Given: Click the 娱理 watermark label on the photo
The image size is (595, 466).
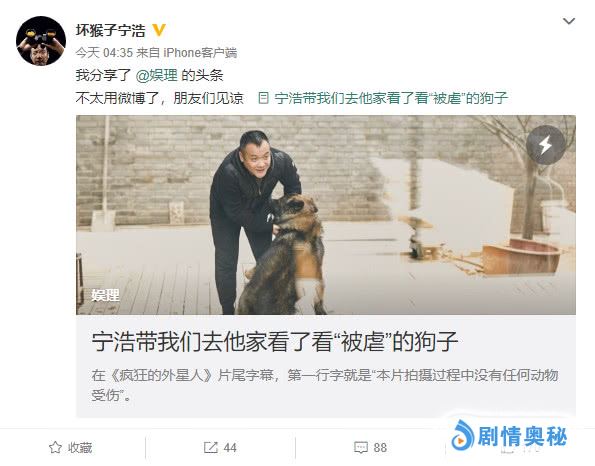Looking at the screenshot, I should (x=105, y=295).
